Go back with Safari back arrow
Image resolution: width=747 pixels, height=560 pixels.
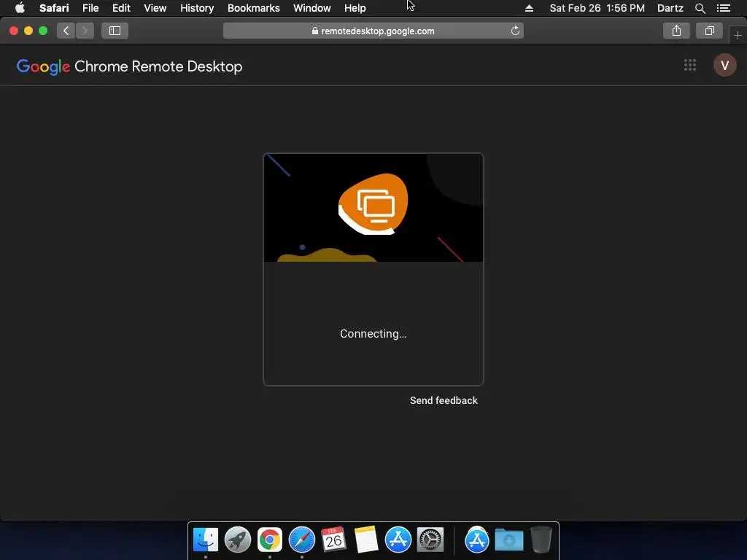tap(66, 31)
